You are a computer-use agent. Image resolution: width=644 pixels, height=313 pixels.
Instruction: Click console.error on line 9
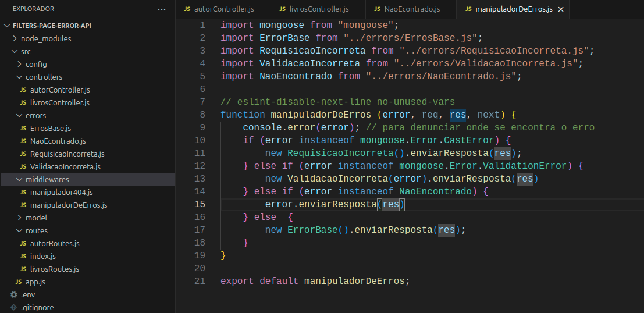pos(279,127)
